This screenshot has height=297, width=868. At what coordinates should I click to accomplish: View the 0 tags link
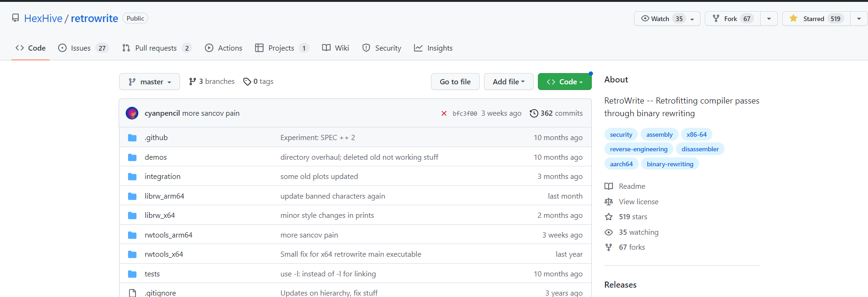(258, 82)
